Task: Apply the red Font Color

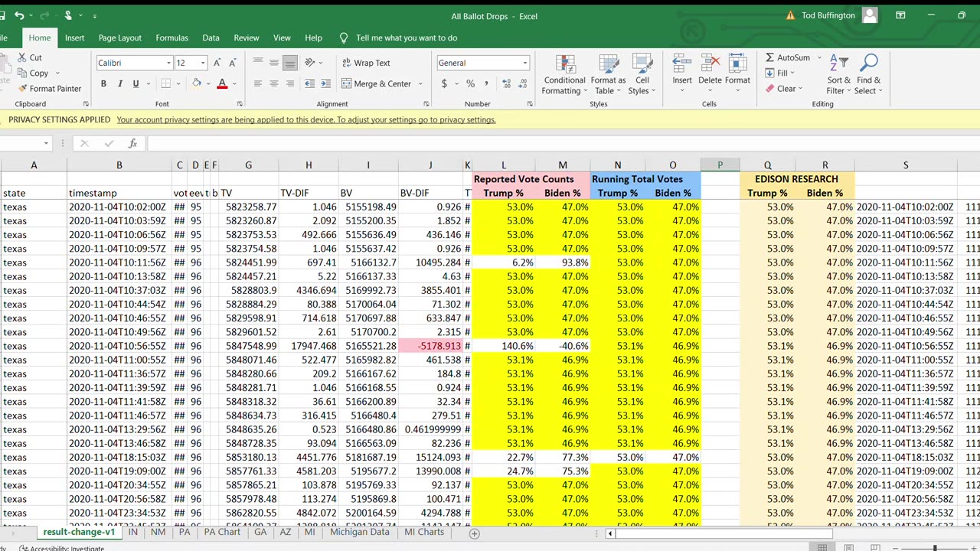Action: pos(222,83)
